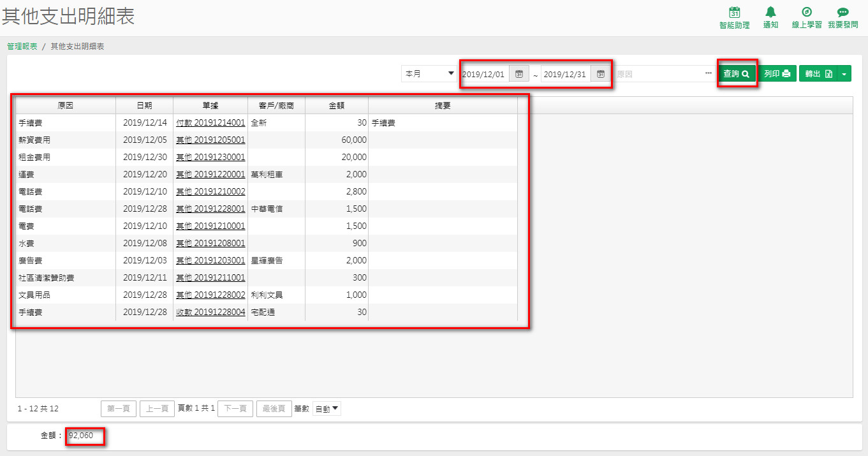This screenshot has height=456, width=868.
Task: Open document 其他 20191203001
Action: tap(210, 261)
